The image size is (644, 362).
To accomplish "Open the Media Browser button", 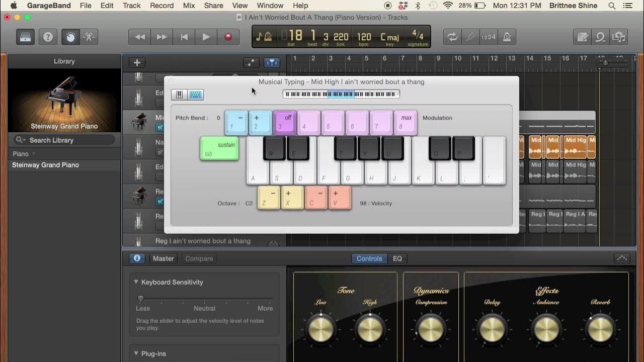I will click(619, 37).
